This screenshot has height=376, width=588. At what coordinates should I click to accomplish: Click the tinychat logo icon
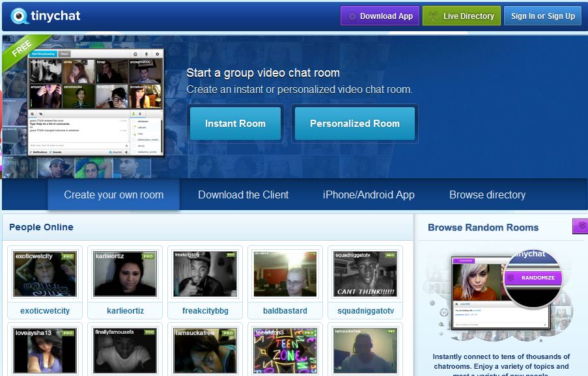point(19,16)
